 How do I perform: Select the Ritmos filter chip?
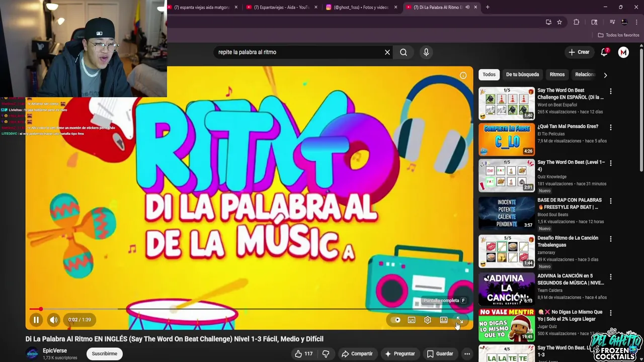(557, 74)
